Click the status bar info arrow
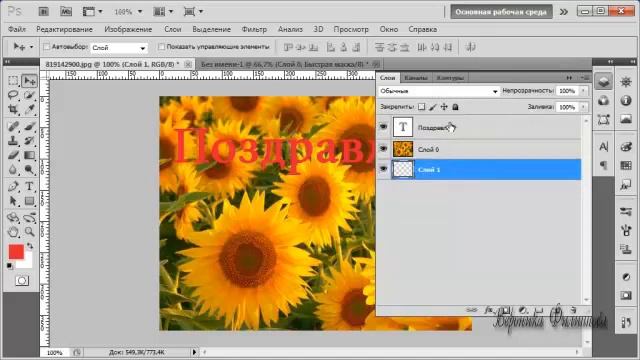 [194, 352]
